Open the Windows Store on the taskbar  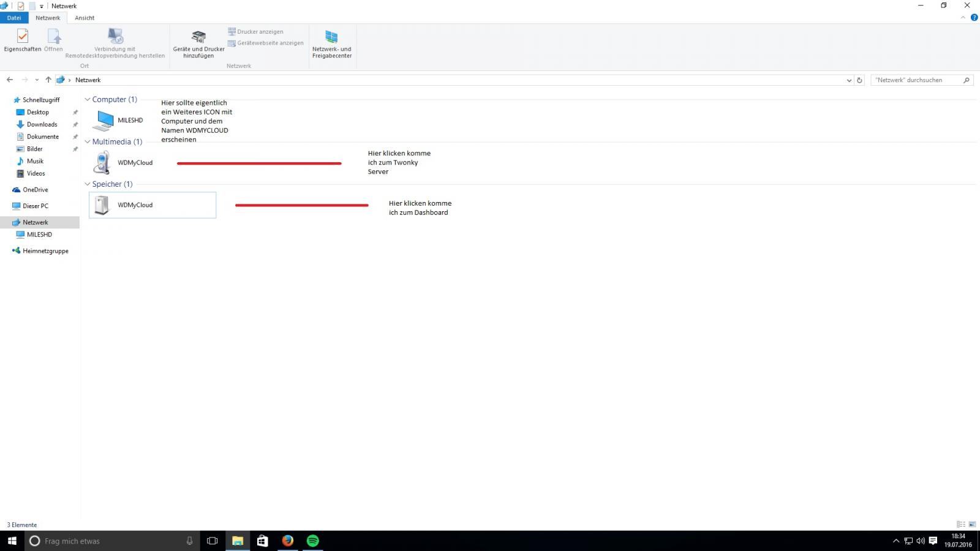(262, 541)
